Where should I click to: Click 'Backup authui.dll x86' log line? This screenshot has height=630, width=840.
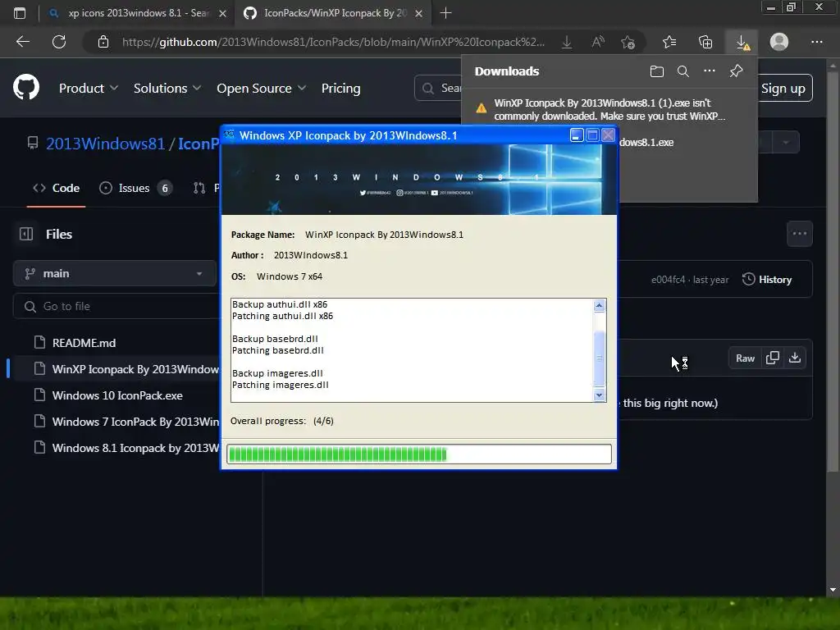pyautogui.click(x=280, y=304)
